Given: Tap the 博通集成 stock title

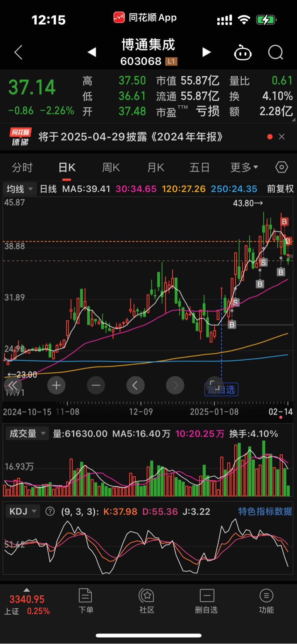Looking at the screenshot, I should pyautogui.click(x=148, y=45).
